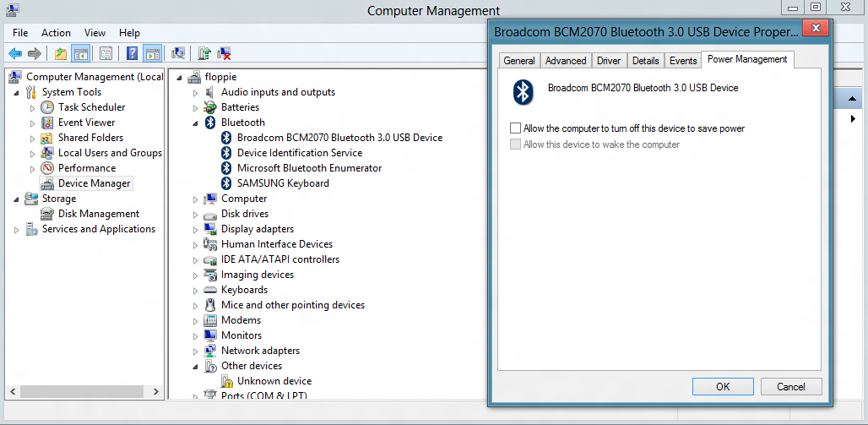Select the Monitors category
868x425 pixels.
click(x=241, y=335)
